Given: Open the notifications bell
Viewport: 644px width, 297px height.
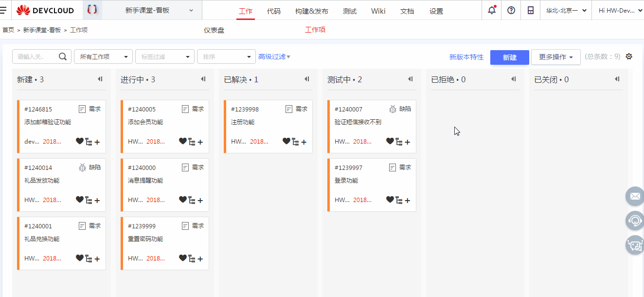Looking at the screenshot, I should coord(491,10).
